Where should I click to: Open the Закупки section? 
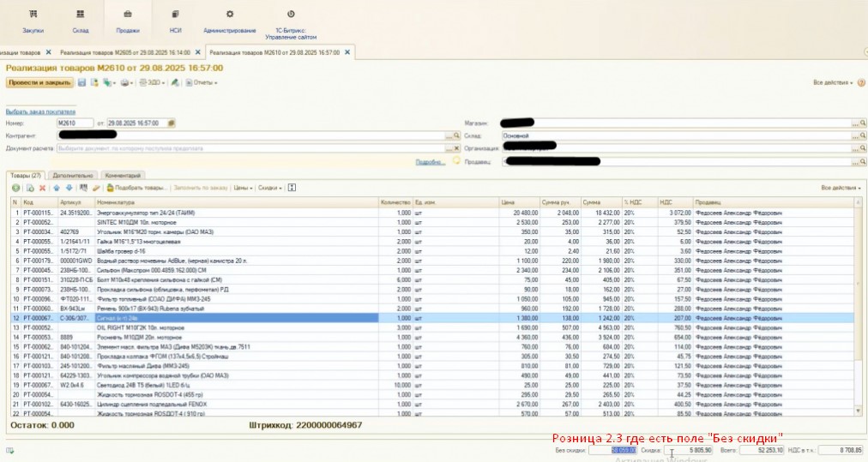(x=33, y=21)
